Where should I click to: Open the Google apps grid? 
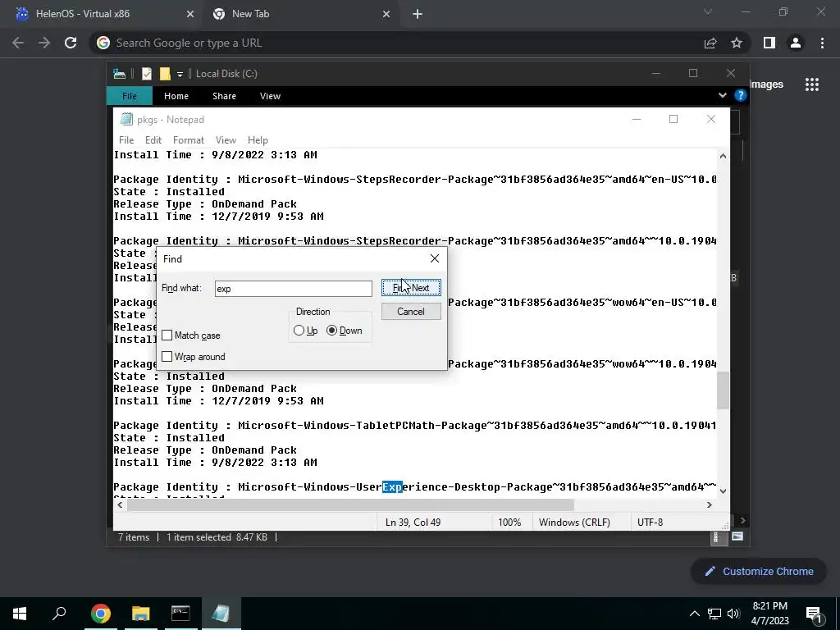tap(812, 84)
